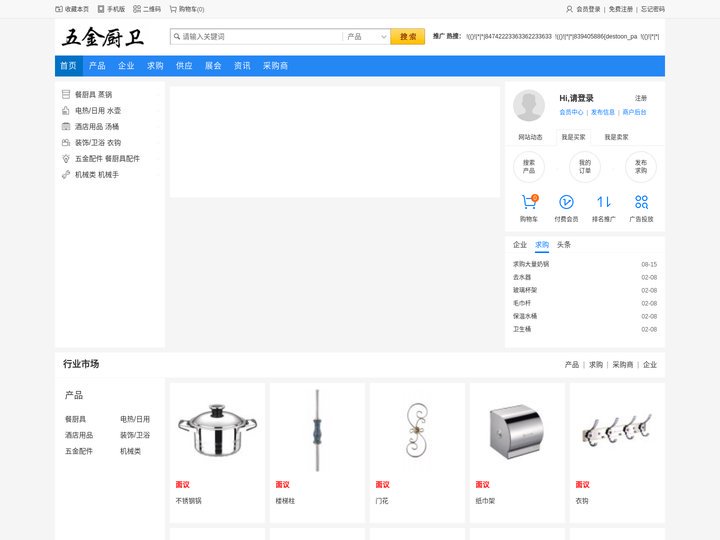This screenshot has width=720, height=540.
Task: Open the 商户后台 link
Action: (635, 112)
